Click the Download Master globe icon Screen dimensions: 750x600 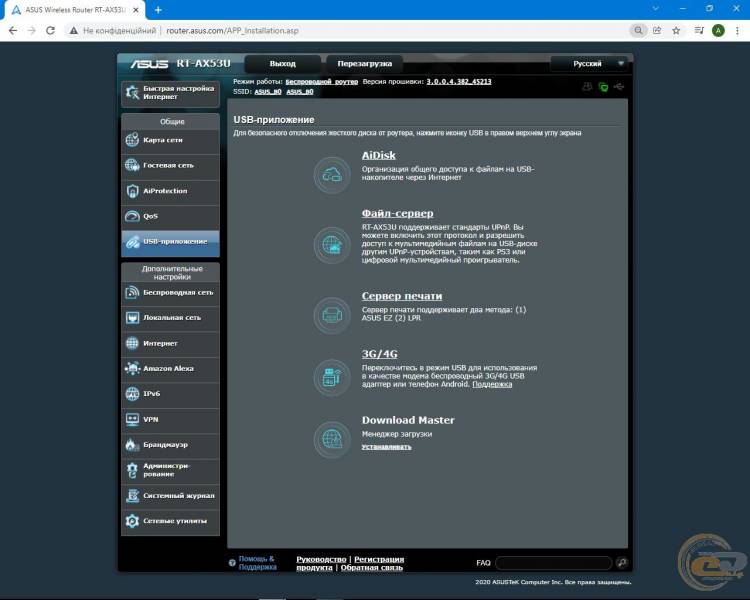click(332, 439)
